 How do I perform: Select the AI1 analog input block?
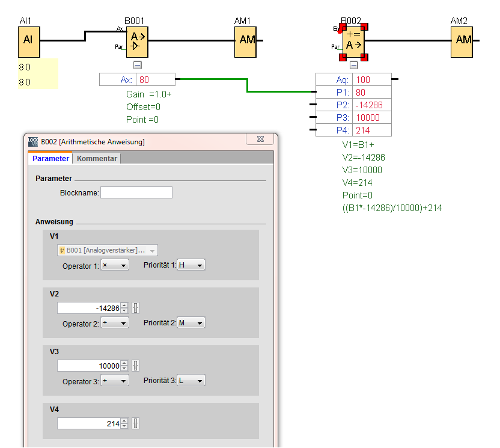[28, 40]
